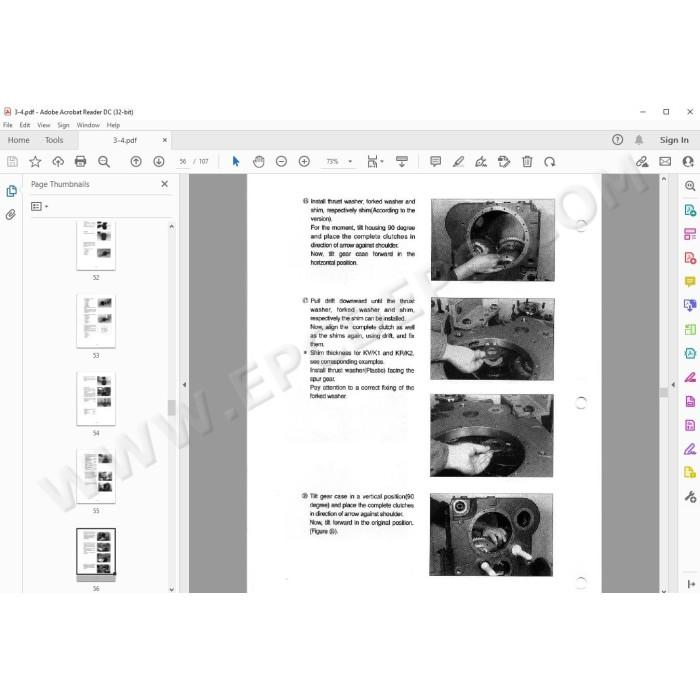Open the fit page options icon
The image size is (700, 700).
point(375,162)
